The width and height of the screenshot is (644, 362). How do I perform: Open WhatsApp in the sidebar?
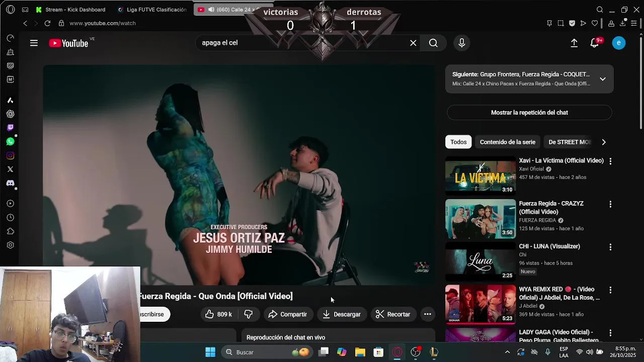[10, 142]
